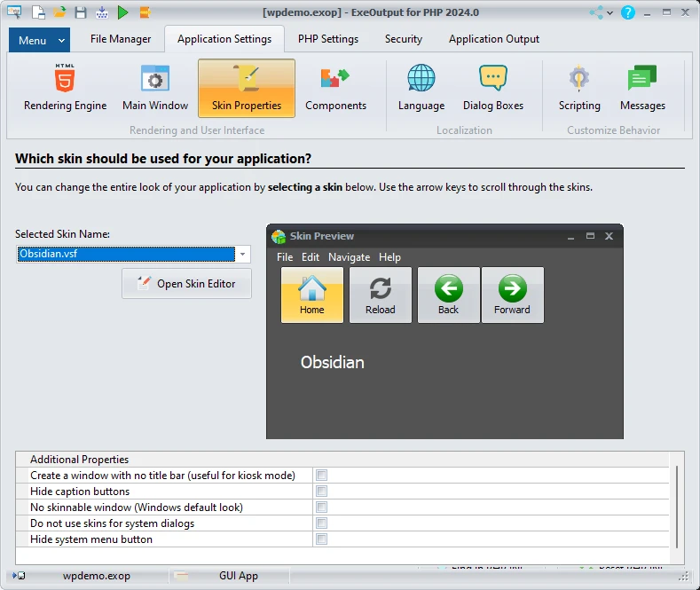Image resolution: width=700 pixels, height=590 pixels.
Task: Click the green Run arrow in the top toolbar
Action: tap(122, 12)
